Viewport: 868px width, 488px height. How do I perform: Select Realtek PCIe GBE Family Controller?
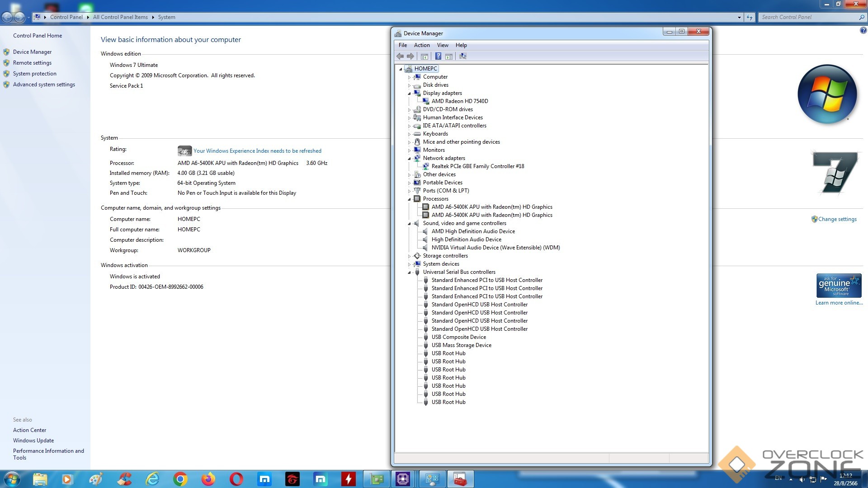coord(477,166)
